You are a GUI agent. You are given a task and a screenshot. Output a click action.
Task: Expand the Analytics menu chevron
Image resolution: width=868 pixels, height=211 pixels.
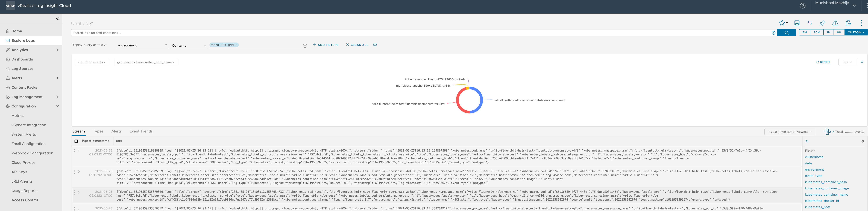[57, 50]
